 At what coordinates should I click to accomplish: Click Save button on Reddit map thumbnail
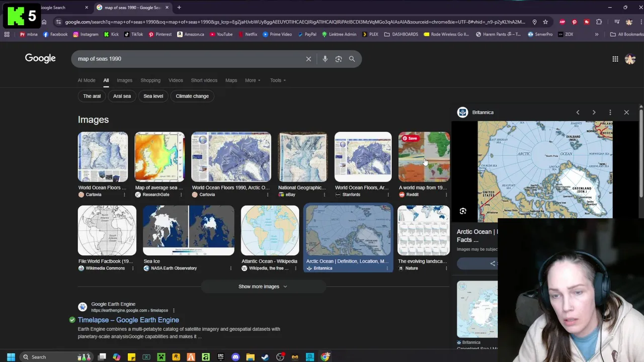point(410,138)
